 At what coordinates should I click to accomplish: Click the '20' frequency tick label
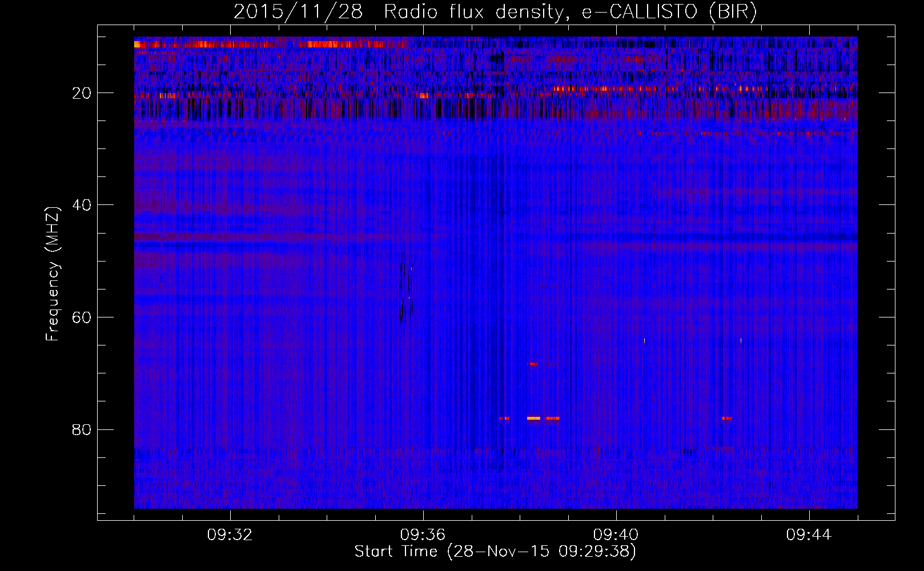point(82,93)
